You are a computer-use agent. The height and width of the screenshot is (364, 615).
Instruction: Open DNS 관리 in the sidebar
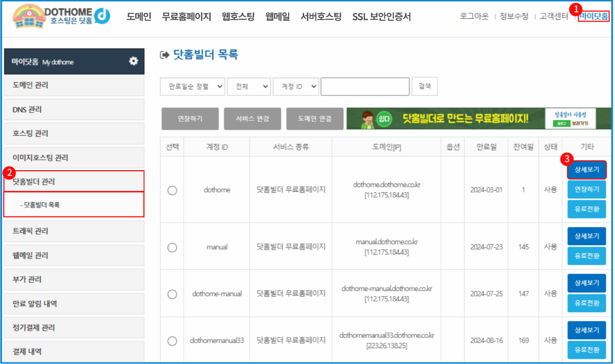[x=27, y=109]
